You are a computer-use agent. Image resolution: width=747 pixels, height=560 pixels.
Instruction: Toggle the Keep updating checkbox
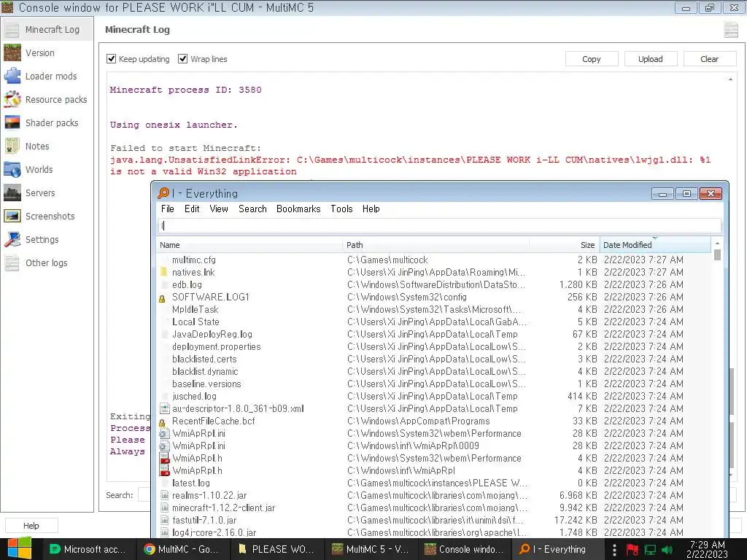click(x=112, y=58)
